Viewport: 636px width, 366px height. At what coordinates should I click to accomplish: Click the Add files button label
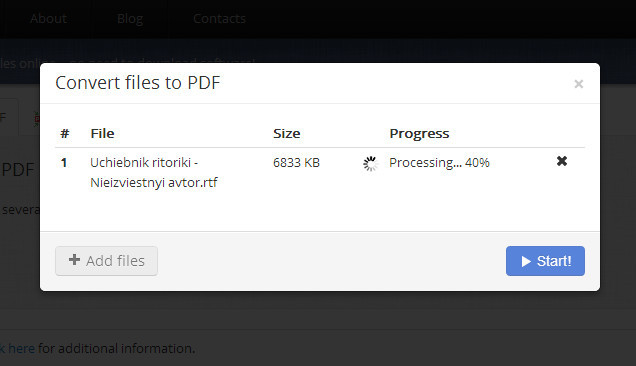click(x=115, y=261)
